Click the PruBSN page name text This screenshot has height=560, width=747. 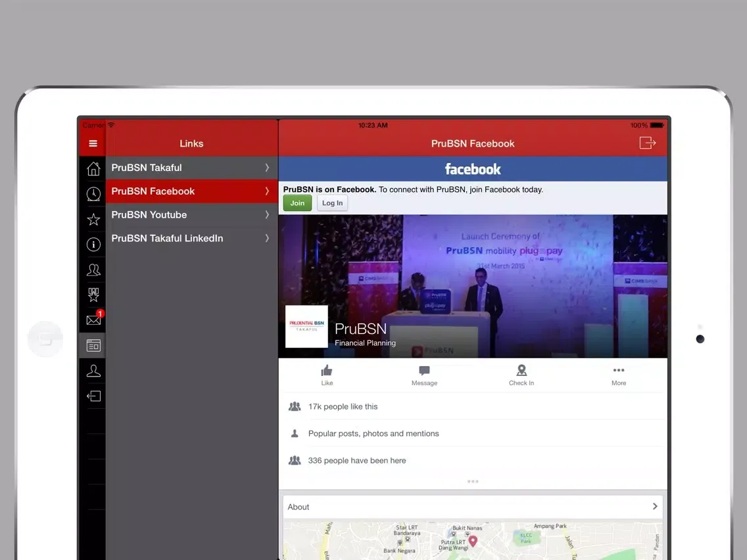point(360,329)
